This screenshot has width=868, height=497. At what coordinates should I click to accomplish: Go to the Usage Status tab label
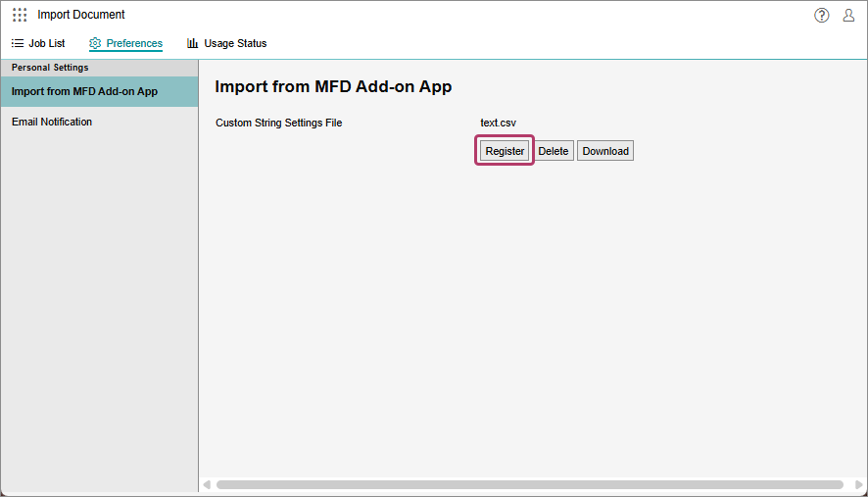[235, 43]
